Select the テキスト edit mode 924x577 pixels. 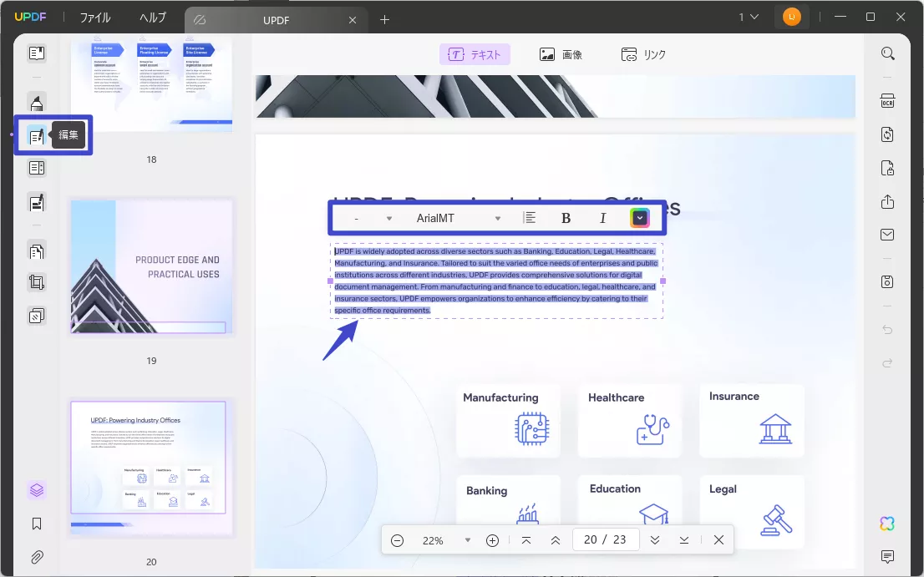pyautogui.click(x=475, y=55)
